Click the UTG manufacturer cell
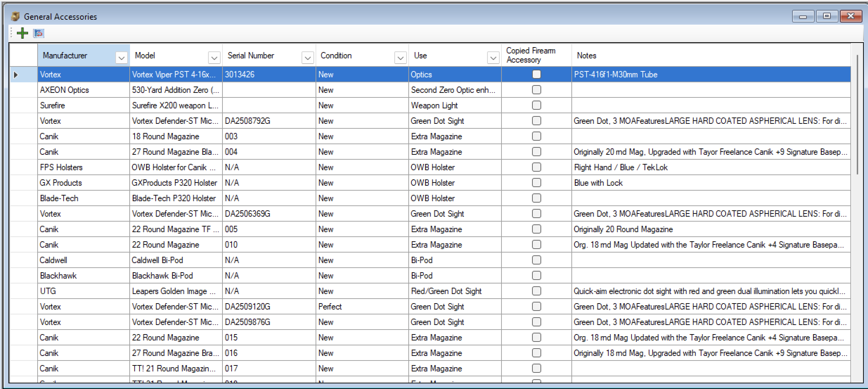Image resolution: width=868 pixels, height=389 pixels. tap(84, 291)
